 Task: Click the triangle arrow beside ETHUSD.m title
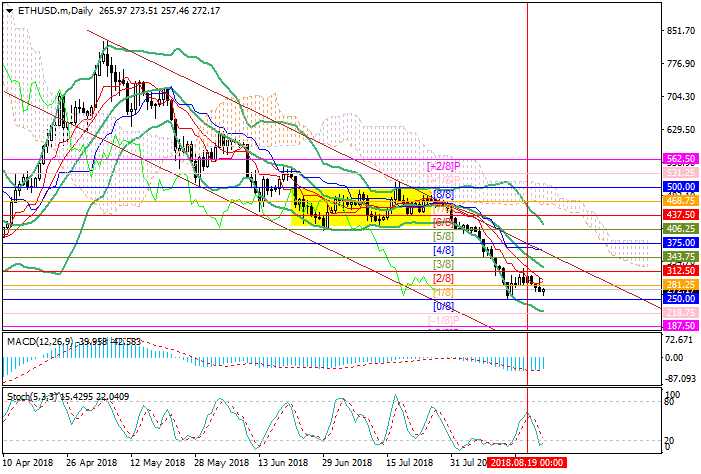[10, 9]
